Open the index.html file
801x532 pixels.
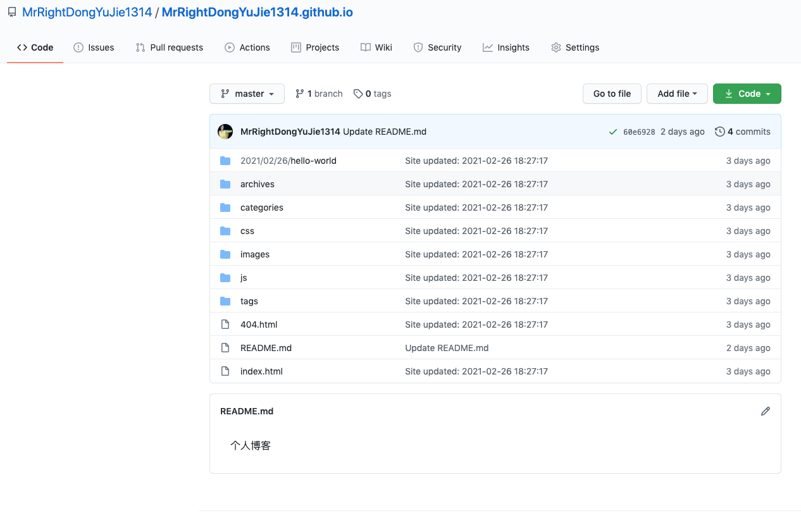tap(261, 371)
